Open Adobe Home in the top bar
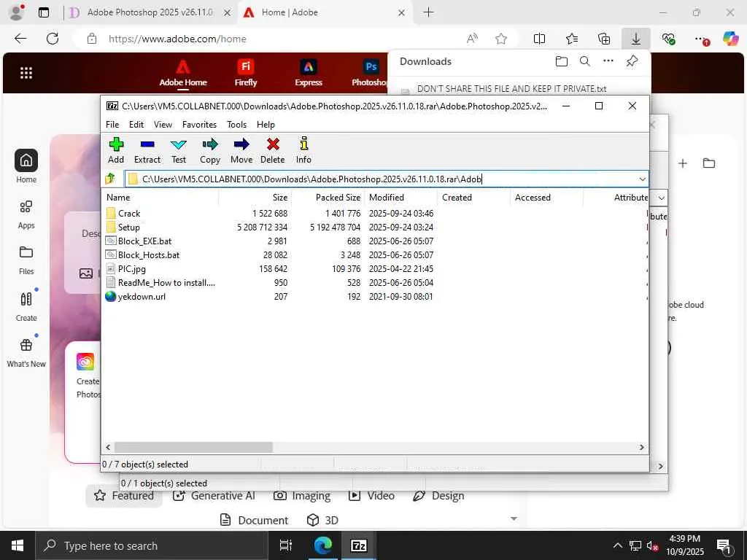 (x=183, y=73)
